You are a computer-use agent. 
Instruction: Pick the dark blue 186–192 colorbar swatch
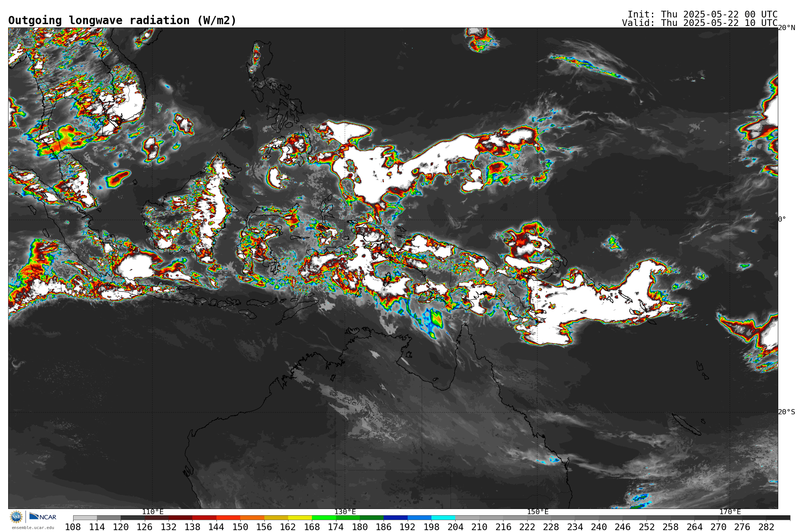click(x=396, y=518)
